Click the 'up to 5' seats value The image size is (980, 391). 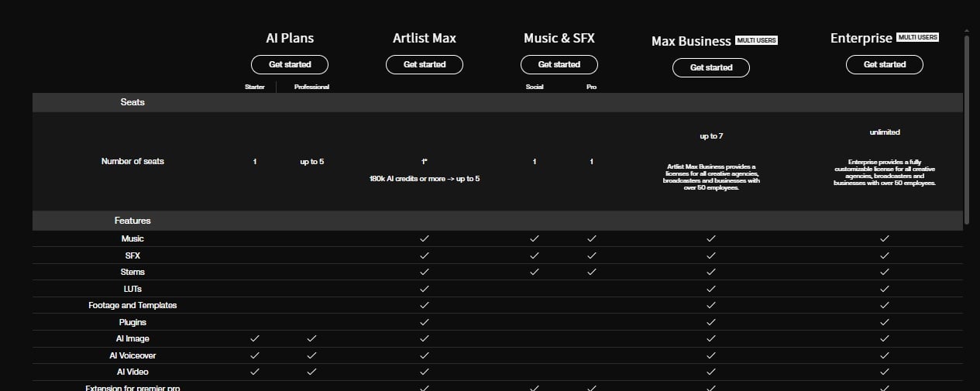(311, 161)
